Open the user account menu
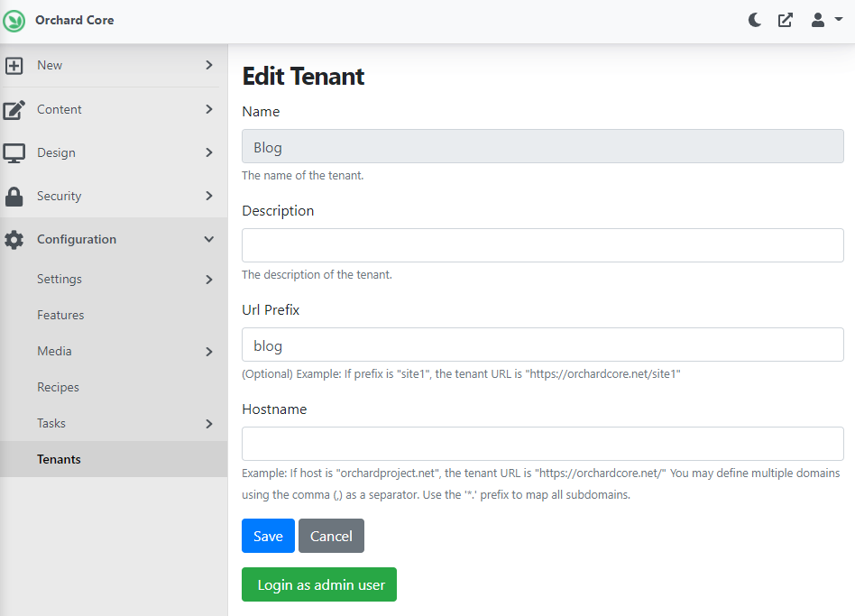Image resolution: width=855 pixels, height=616 pixels. tap(826, 20)
